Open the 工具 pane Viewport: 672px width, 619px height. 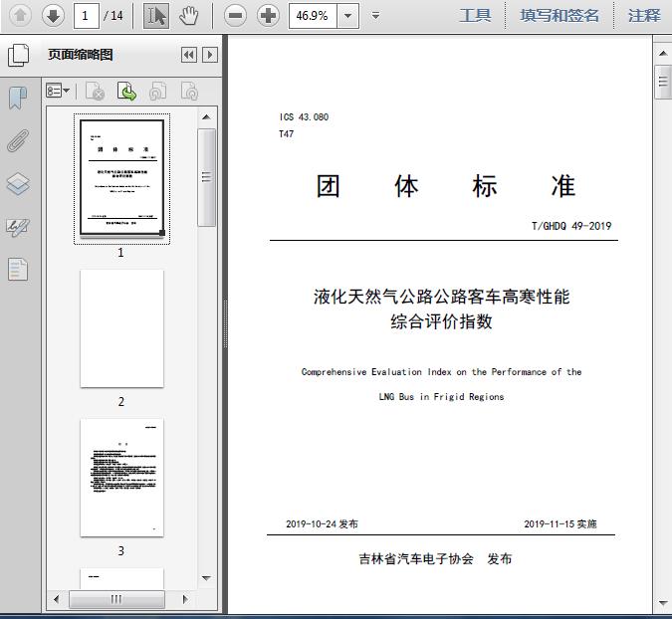coord(475,15)
